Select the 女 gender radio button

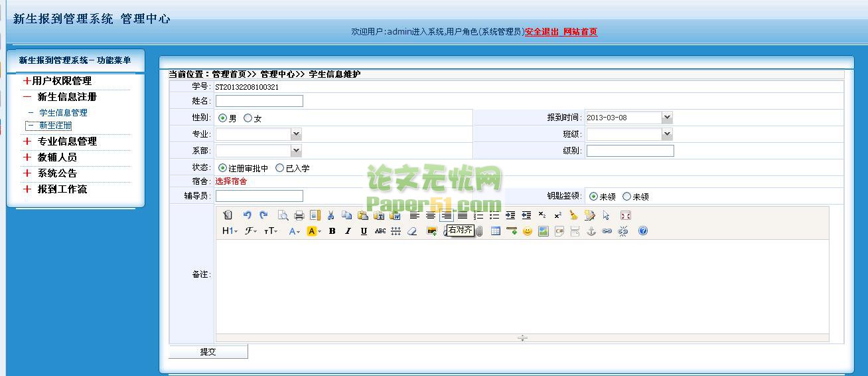[248, 118]
